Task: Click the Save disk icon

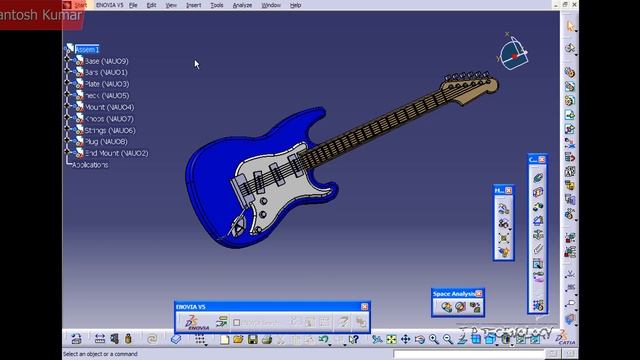Action: [x=253, y=339]
